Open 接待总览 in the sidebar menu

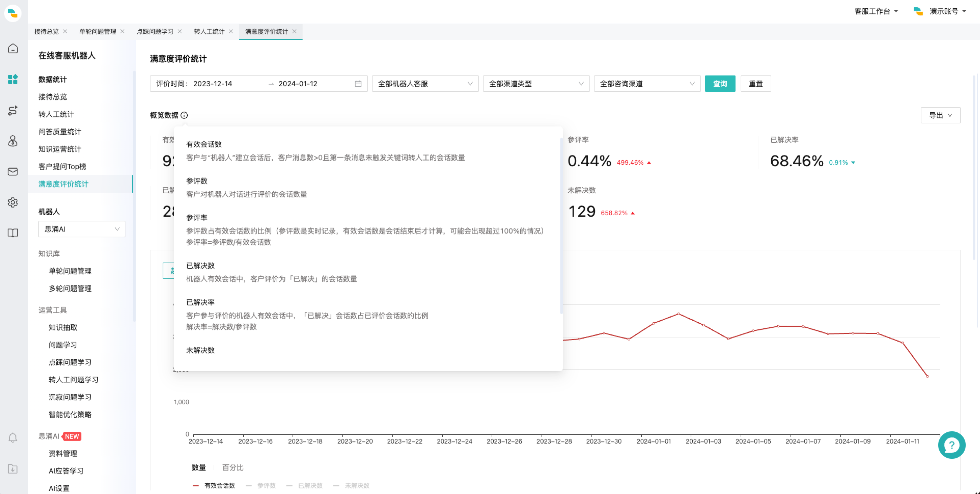click(x=52, y=97)
